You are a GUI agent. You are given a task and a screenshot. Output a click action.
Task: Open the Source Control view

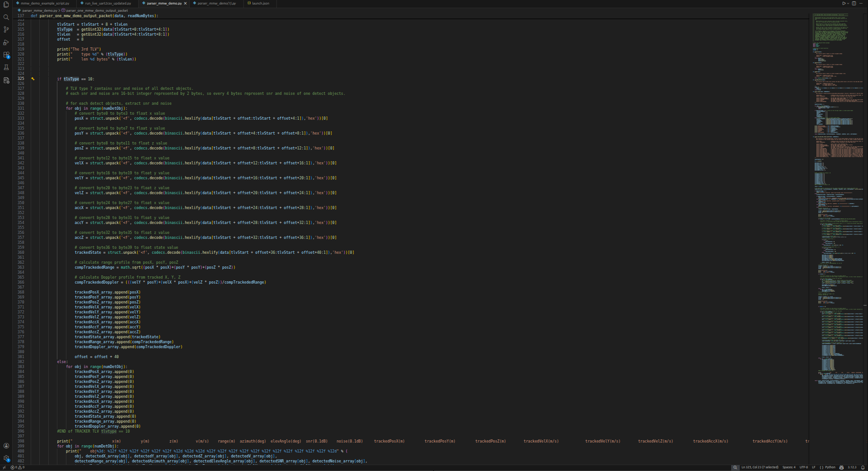6,29
